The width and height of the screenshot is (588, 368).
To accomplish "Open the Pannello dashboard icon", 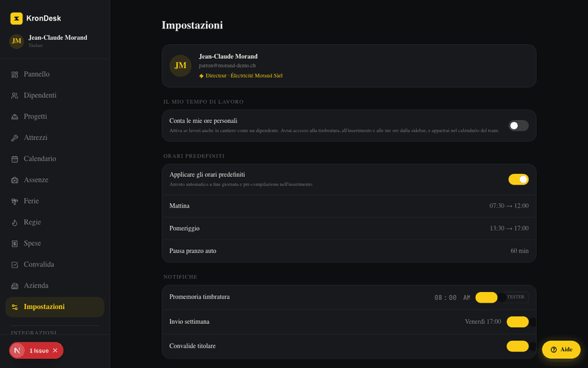I will (x=15, y=75).
